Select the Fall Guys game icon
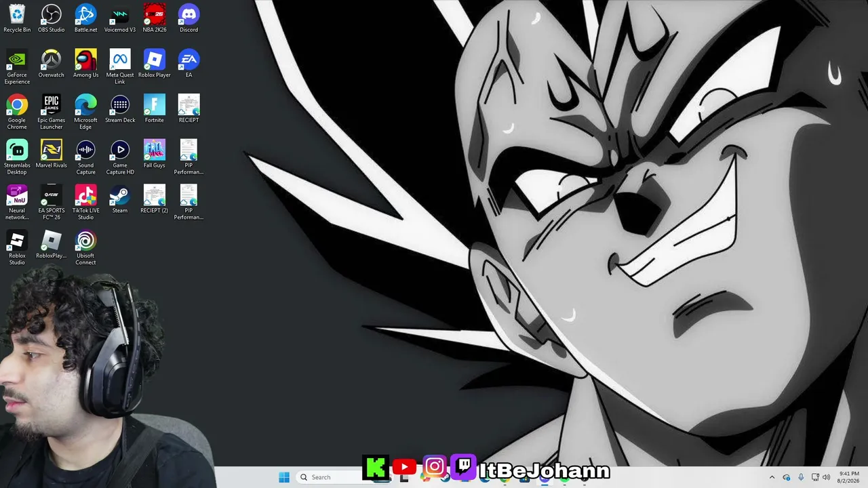Viewport: 868px width, 488px height. click(155, 154)
